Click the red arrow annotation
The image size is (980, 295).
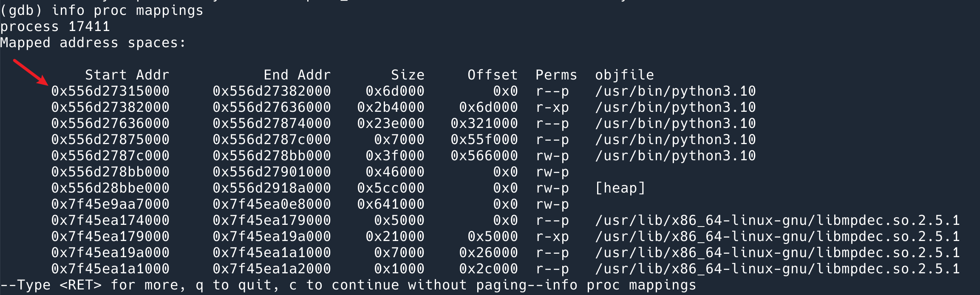pos(31,72)
